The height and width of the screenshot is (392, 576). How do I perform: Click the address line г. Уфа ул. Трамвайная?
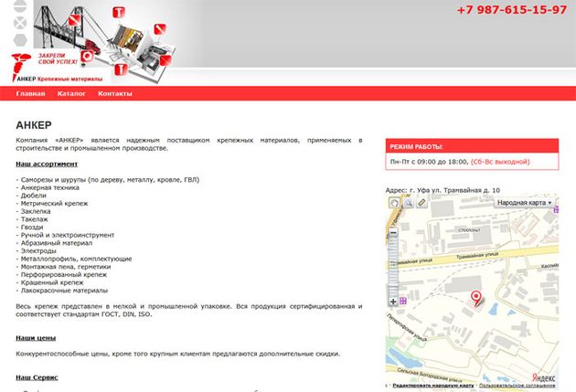click(443, 190)
